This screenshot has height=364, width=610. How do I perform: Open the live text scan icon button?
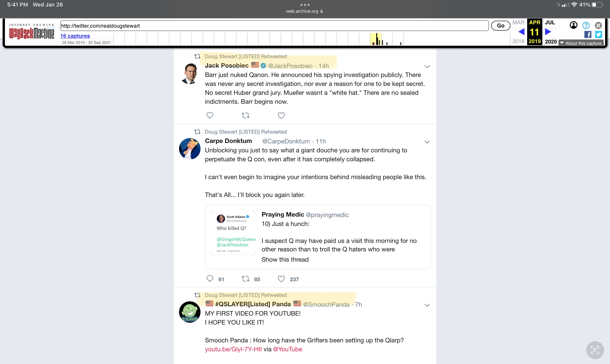click(x=595, y=350)
